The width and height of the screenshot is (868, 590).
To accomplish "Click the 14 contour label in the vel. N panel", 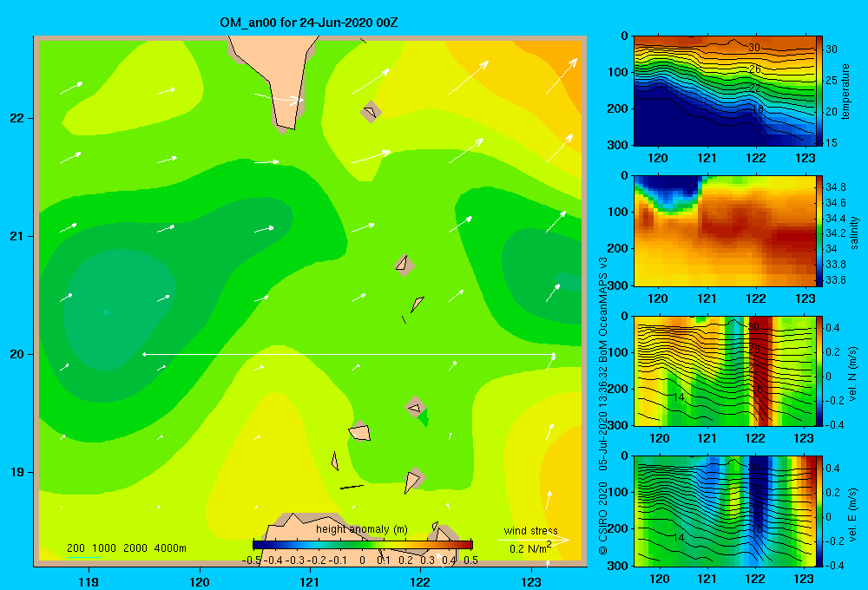I will [679, 397].
